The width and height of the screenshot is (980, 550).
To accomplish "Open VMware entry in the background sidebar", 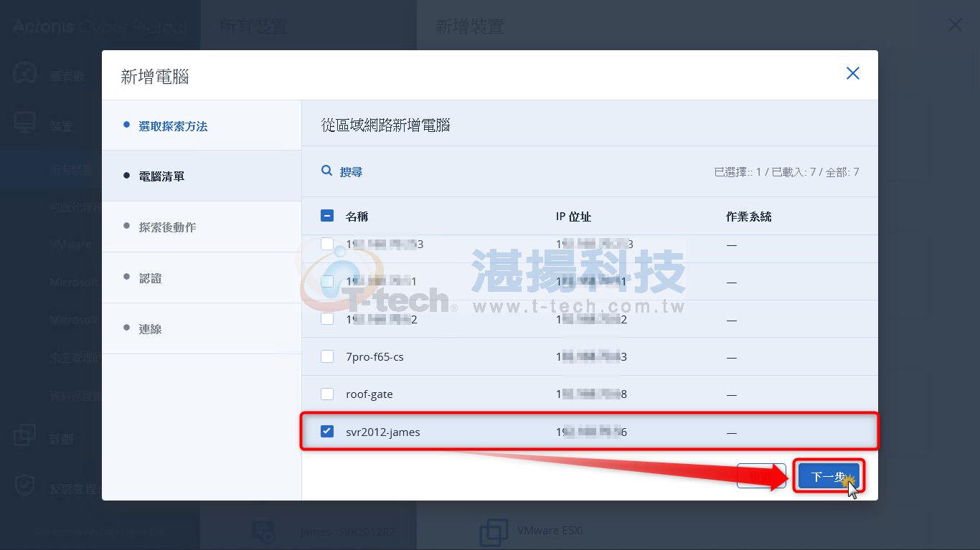I will (71, 245).
